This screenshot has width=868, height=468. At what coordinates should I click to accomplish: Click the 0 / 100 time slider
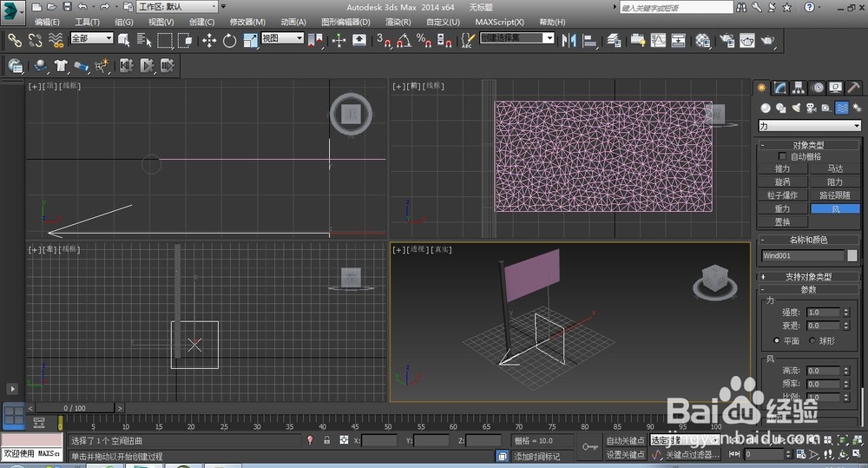tap(75, 408)
